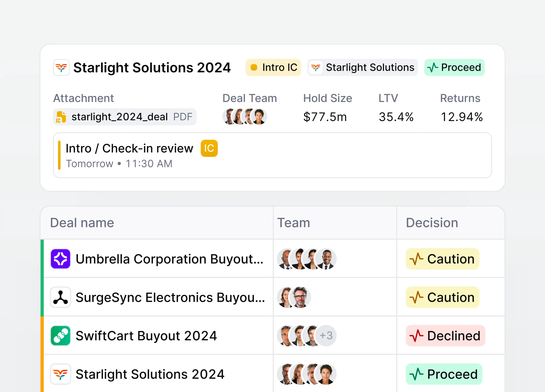
Task: View SurgeSync Electronics team avatars
Action: coord(294,297)
